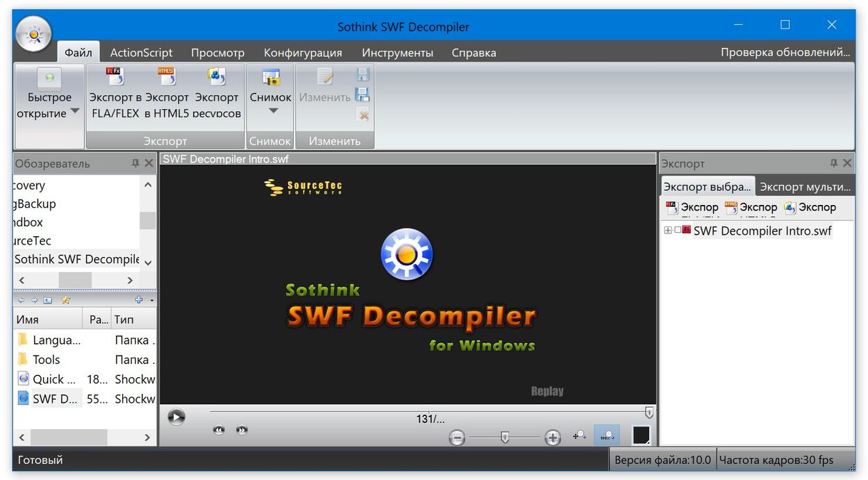Go up one folder level icon
The height and width of the screenshot is (480, 868).
(47, 300)
